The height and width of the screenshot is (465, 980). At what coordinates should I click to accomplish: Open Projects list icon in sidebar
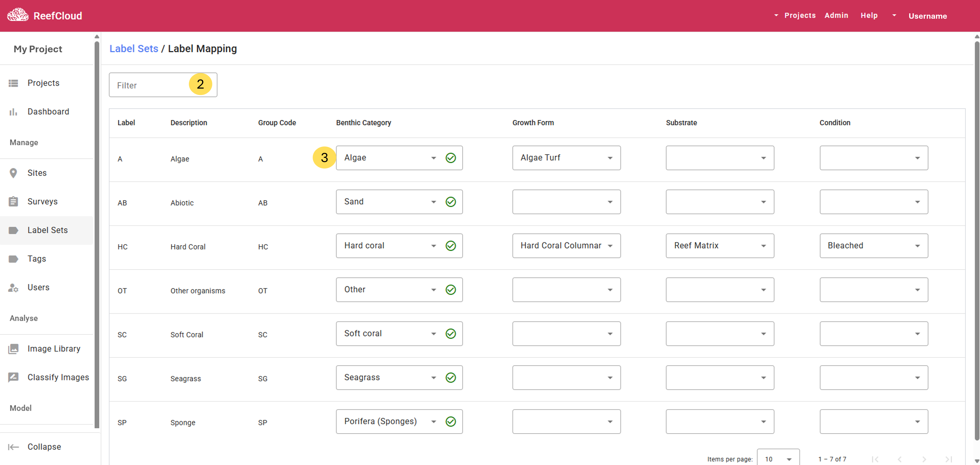coord(13,83)
